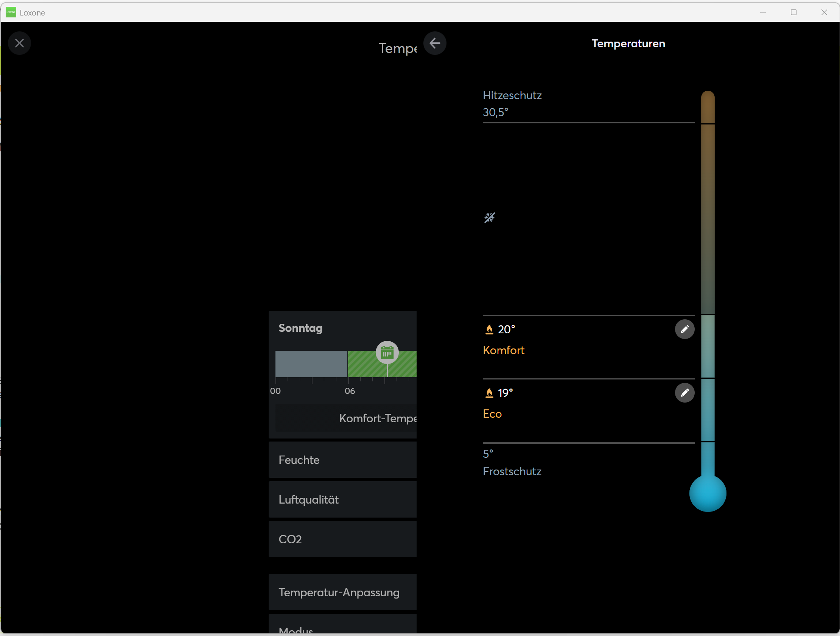
Task: Click the flame icon beside 20°
Action: (x=489, y=329)
